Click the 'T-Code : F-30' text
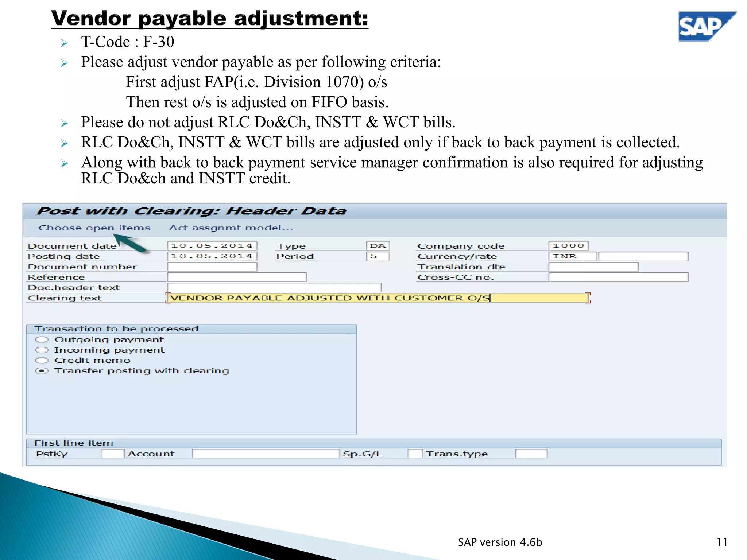Image resolution: width=747 pixels, height=560 pixels. click(128, 42)
